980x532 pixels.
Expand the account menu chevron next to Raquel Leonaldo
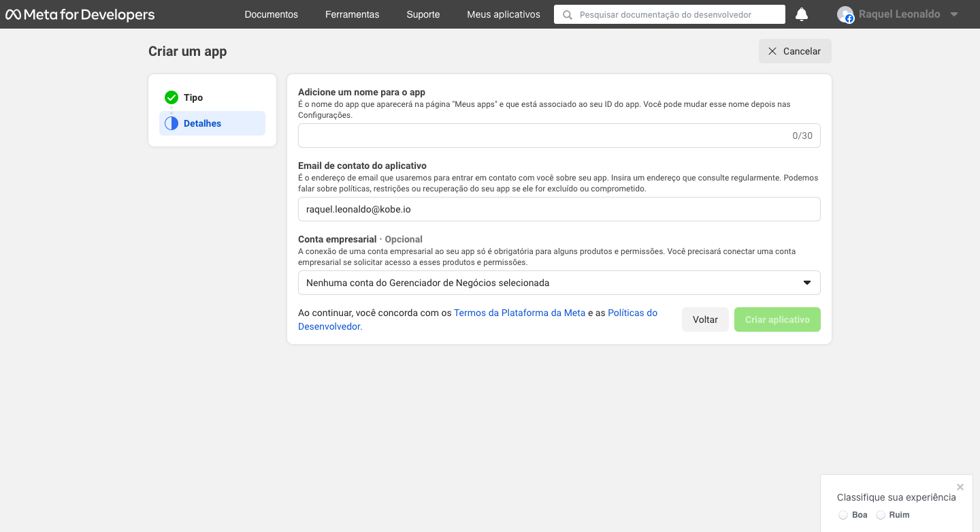955,14
